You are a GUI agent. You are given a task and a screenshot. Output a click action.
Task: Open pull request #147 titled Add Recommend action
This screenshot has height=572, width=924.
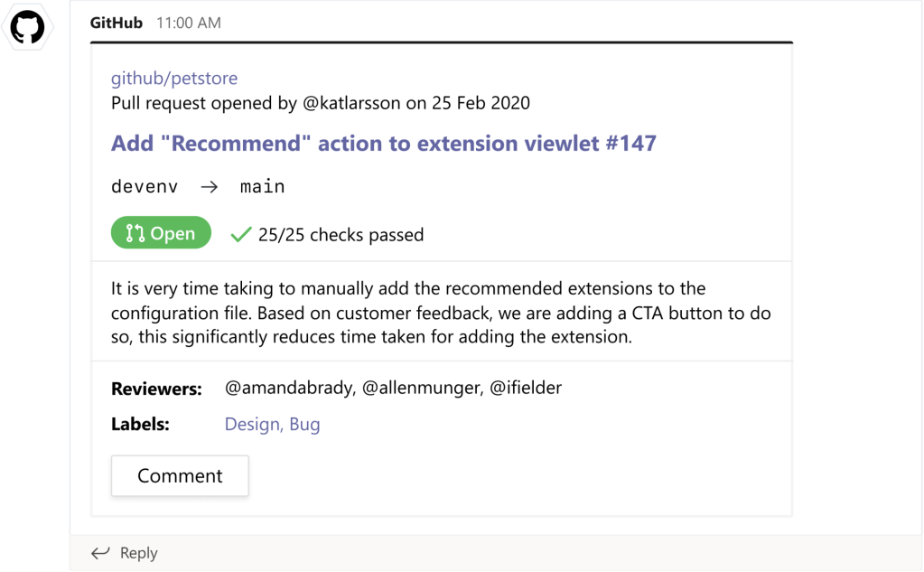click(382, 143)
